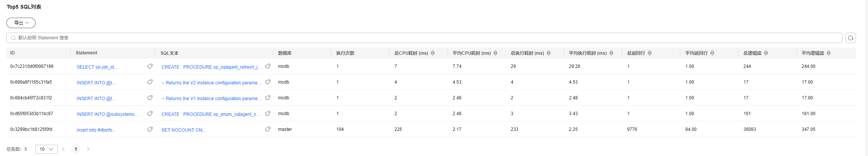Copy the V2 instance configuration SQL text
Screen dimensions: 868x156
(268, 82)
